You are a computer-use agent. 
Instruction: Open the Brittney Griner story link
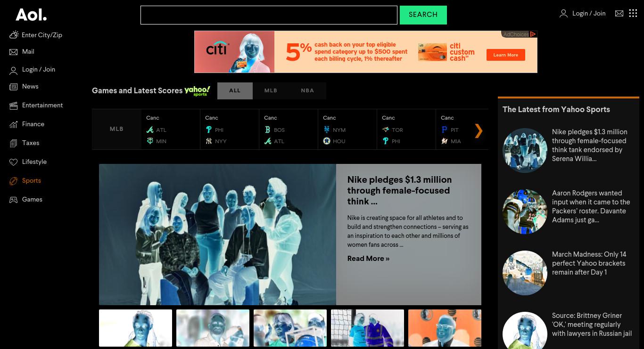point(592,325)
